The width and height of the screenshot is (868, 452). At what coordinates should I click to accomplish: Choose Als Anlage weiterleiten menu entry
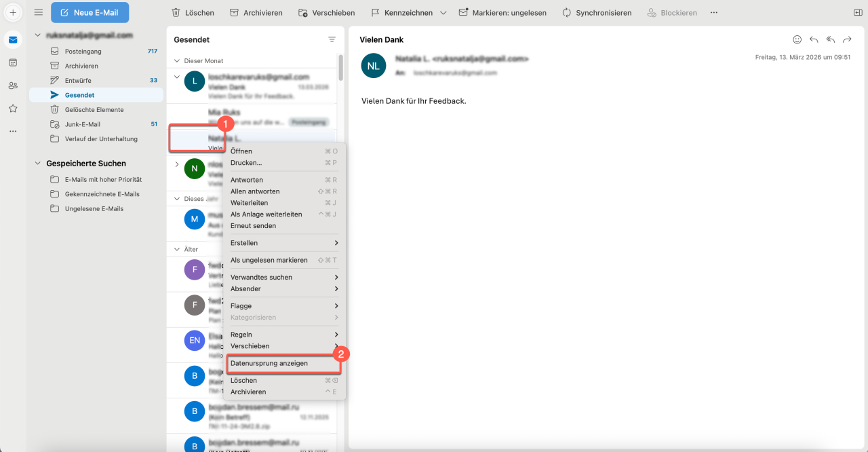(284, 214)
